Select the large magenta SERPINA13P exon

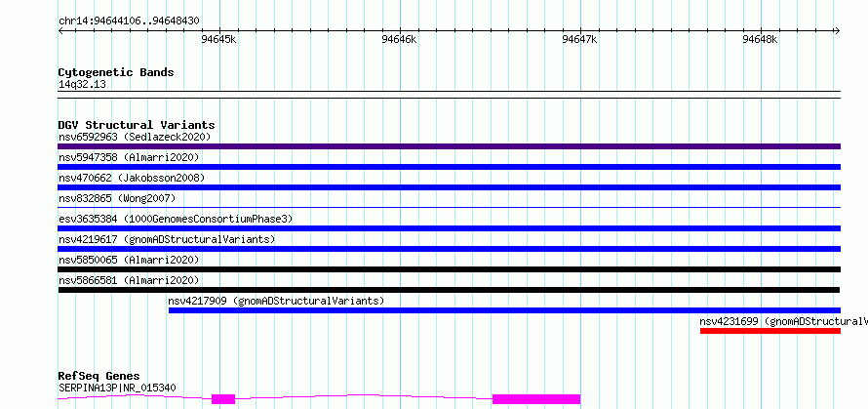[536, 399]
